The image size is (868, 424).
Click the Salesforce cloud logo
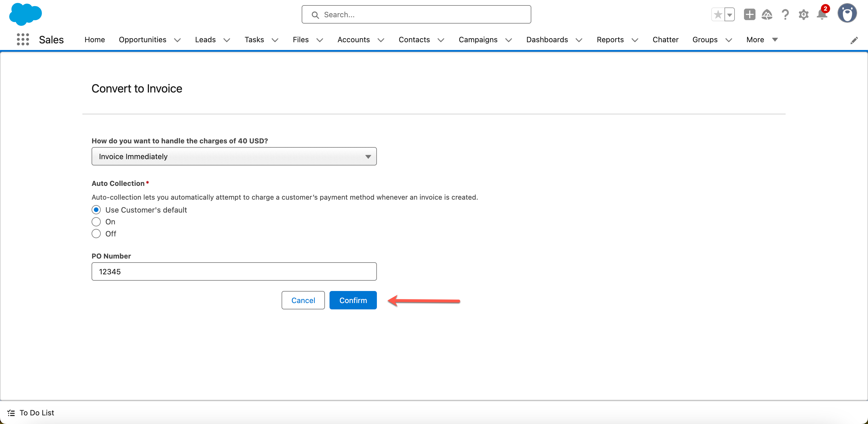pyautogui.click(x=25, y=14)
